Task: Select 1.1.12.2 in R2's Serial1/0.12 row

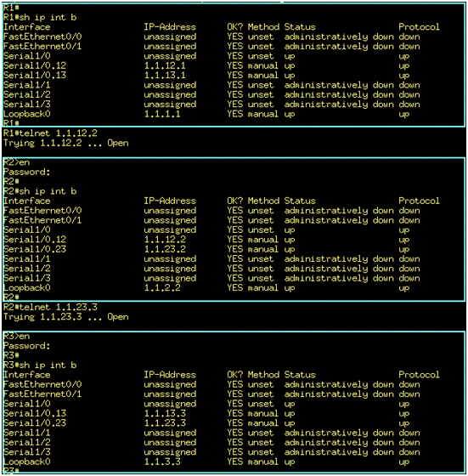Action: (x=165, y=240)
